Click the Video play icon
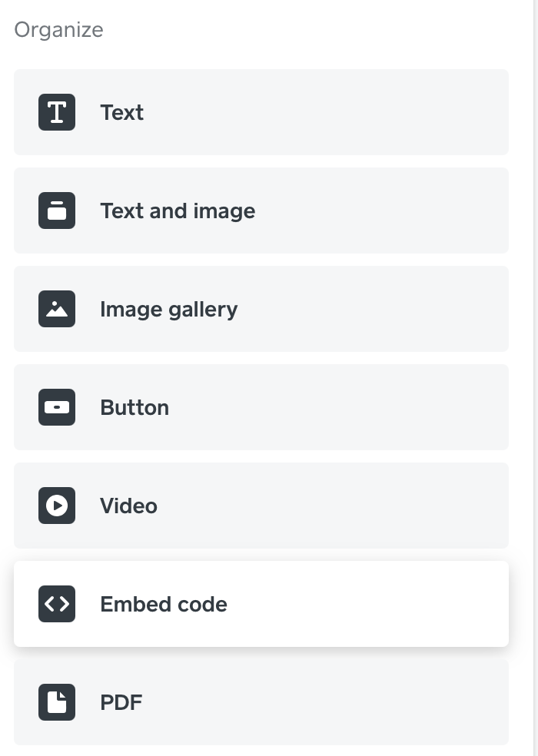Viewport: 538px width, 756px height. (56, 506)
